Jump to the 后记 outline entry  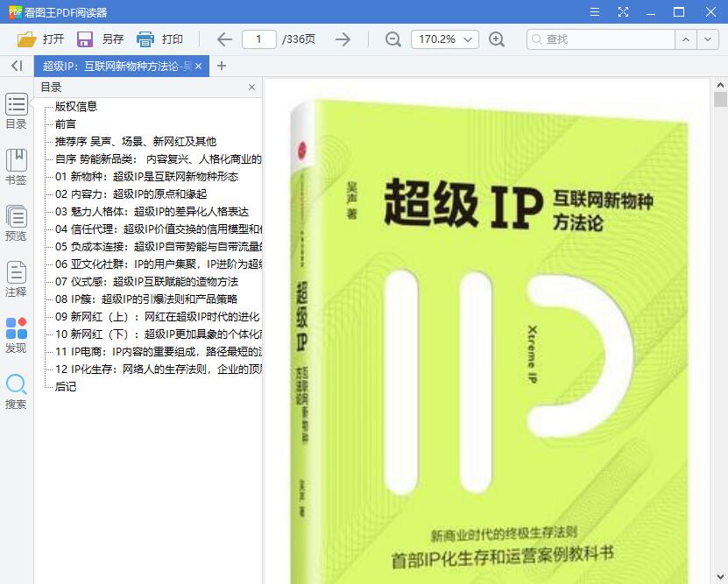[x=66, y=387]
